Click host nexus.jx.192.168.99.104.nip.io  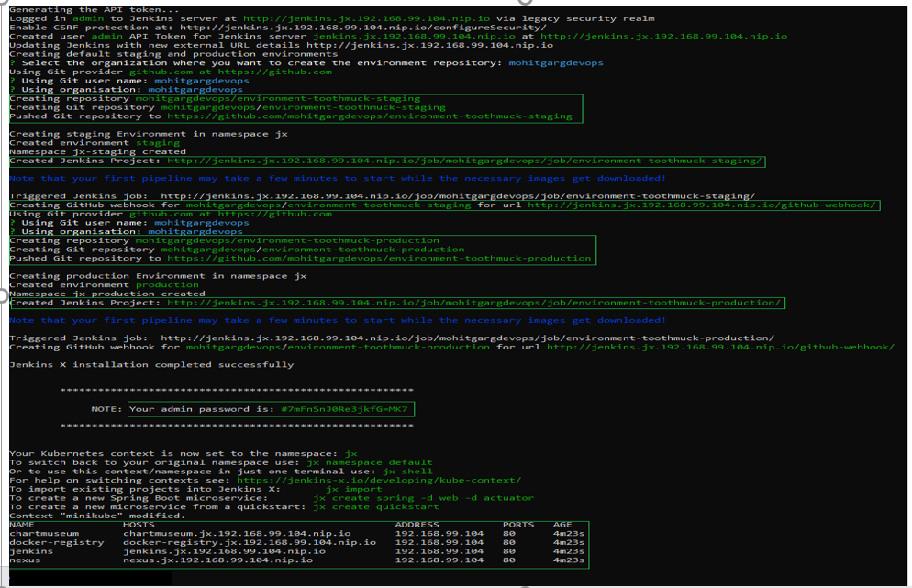(x=217, y=560)
